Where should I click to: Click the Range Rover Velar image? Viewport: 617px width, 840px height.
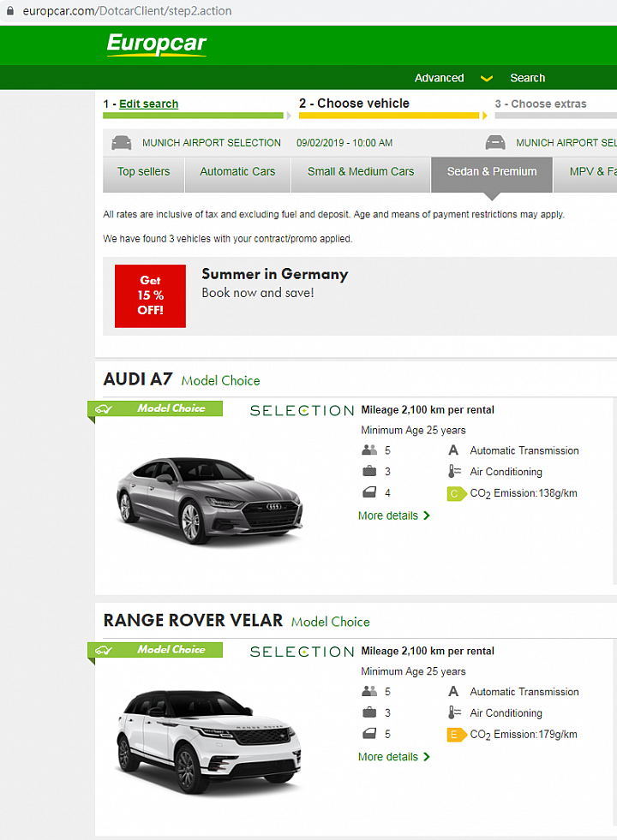209,742
